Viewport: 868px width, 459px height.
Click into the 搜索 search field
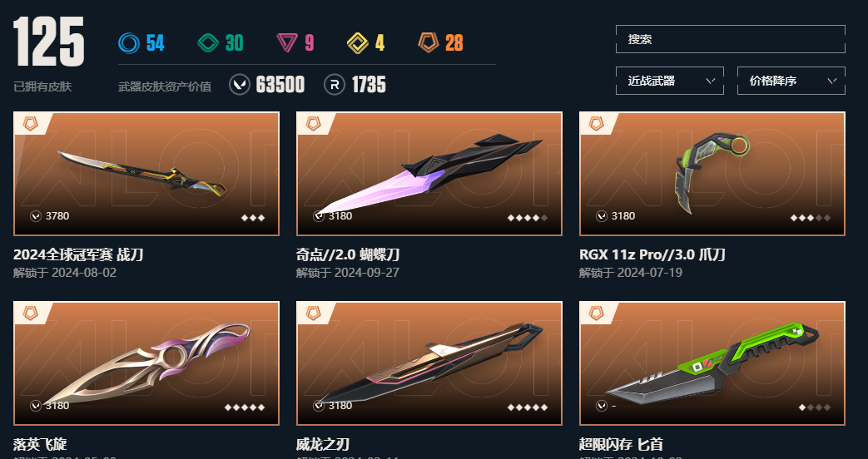click(x=730, y=39)
